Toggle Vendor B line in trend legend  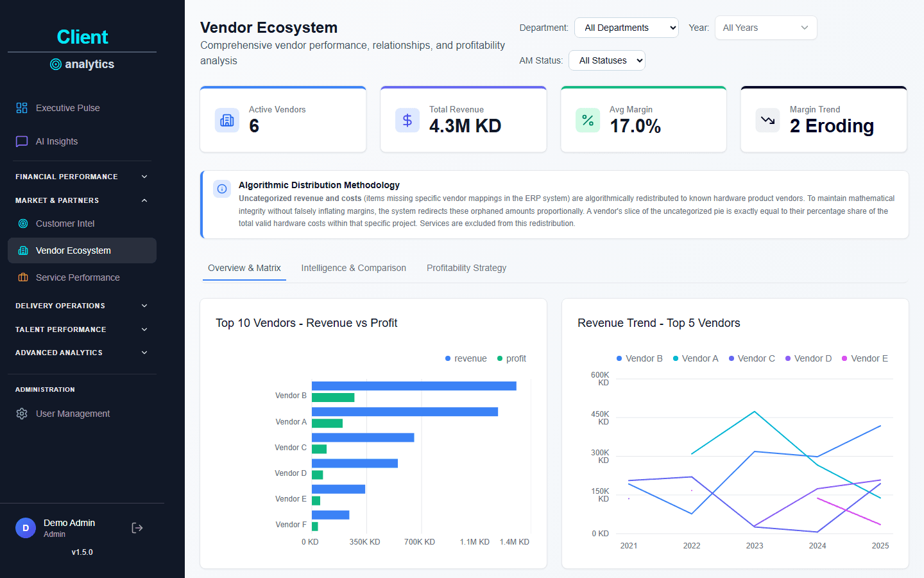click(x=639, y=358)
